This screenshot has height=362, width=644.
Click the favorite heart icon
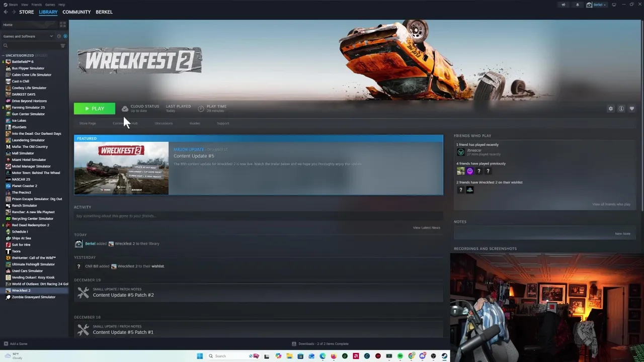632,109
